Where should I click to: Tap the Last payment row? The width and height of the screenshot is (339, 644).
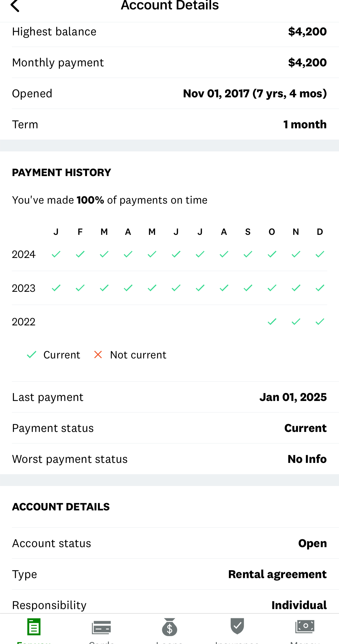point(169,397)
